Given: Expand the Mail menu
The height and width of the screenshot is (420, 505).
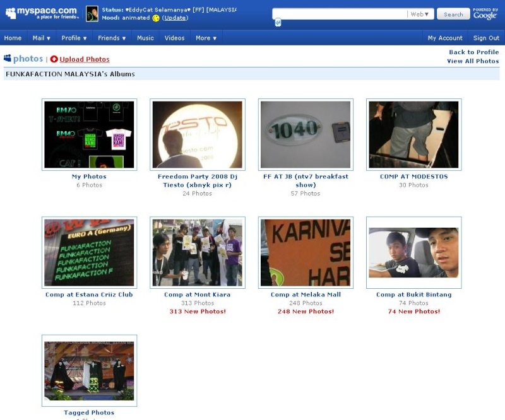Looking at the screenshot, I should pyautogui.click(x=42, y=38).
